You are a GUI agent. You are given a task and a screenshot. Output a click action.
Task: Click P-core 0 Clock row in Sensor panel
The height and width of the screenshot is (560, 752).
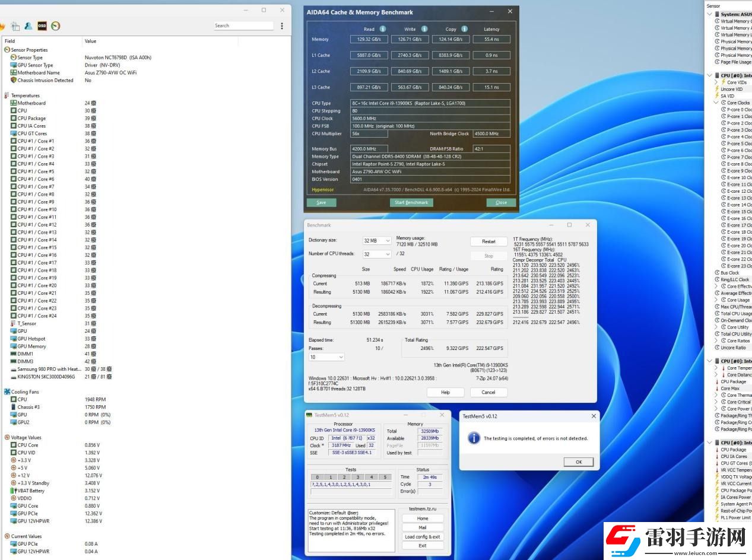coord(736,110)
